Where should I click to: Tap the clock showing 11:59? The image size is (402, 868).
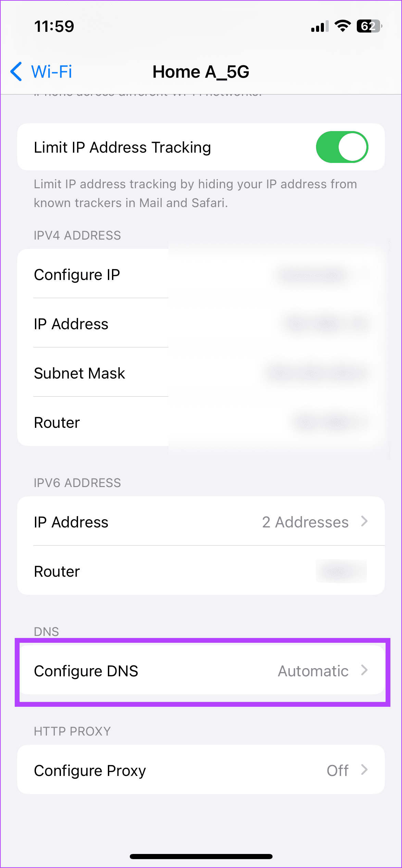click(55, 26)
